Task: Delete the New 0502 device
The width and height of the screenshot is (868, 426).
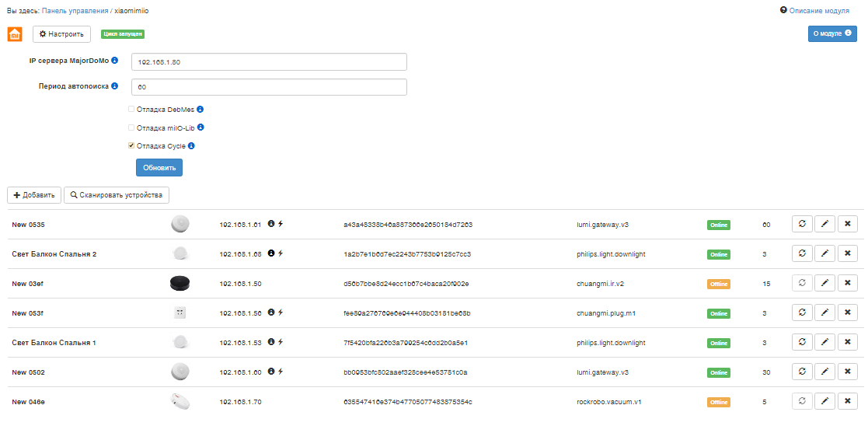Action: click(x=847, y=372)
